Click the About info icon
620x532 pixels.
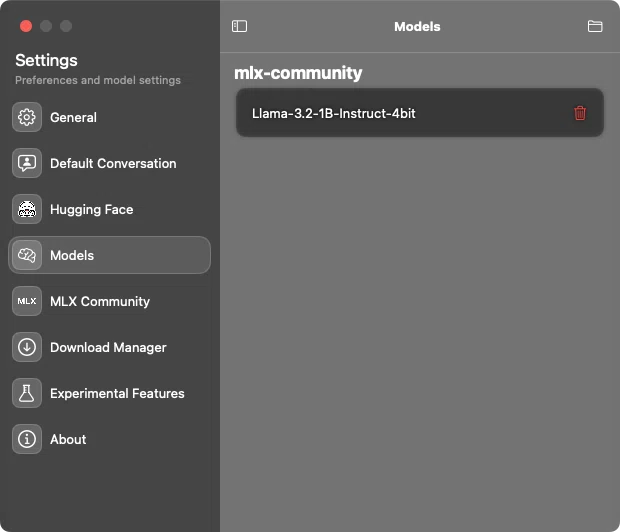pos(27,439)
